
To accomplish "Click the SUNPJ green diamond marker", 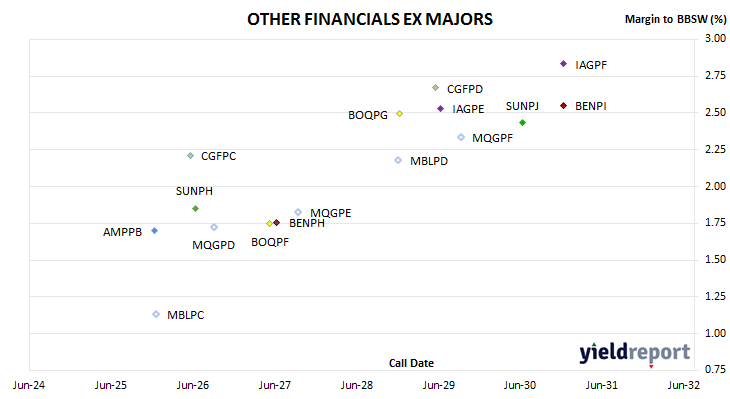I will click(522, 122).
